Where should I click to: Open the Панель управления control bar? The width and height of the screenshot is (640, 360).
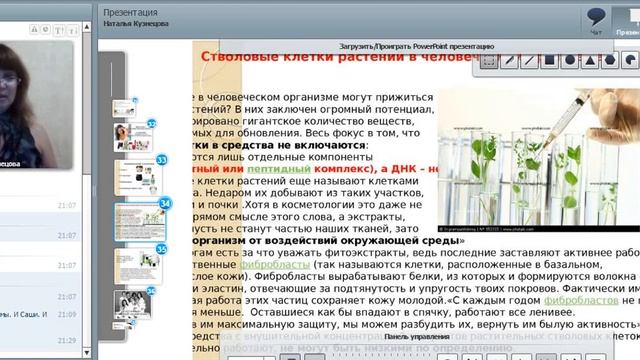[416, 337]
